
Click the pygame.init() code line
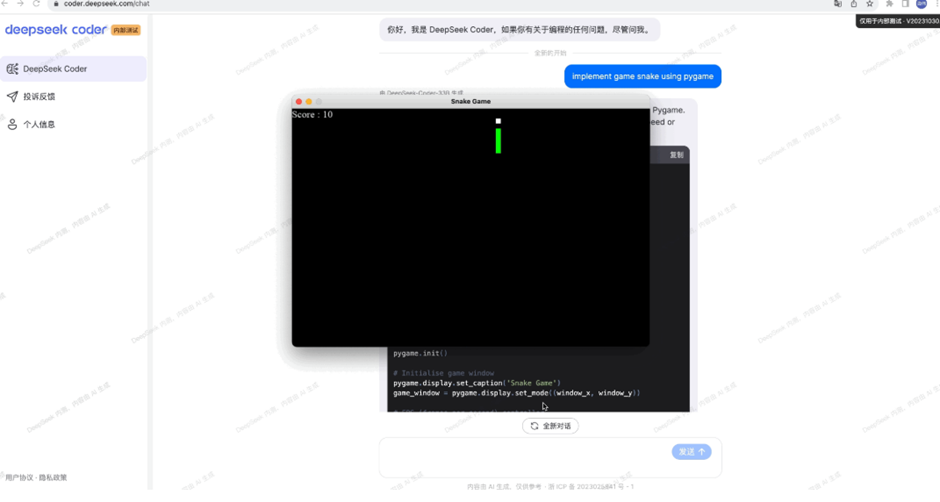pos(420,353)
